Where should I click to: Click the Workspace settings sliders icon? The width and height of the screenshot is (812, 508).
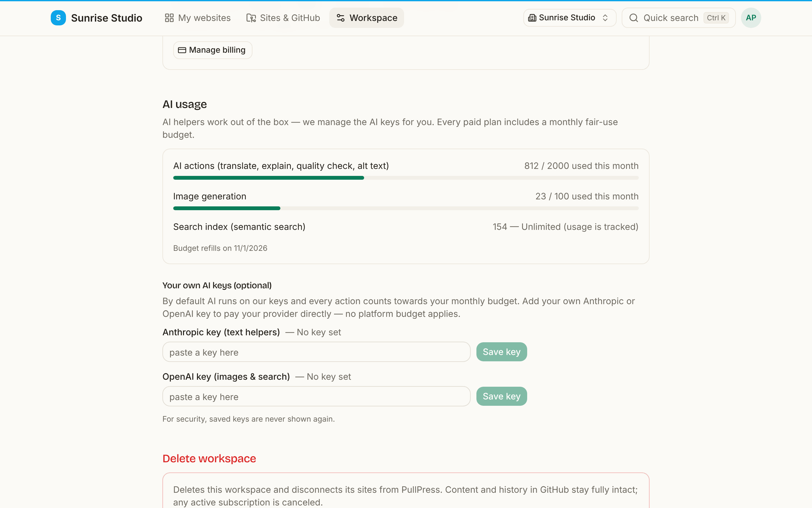[341, 18]
